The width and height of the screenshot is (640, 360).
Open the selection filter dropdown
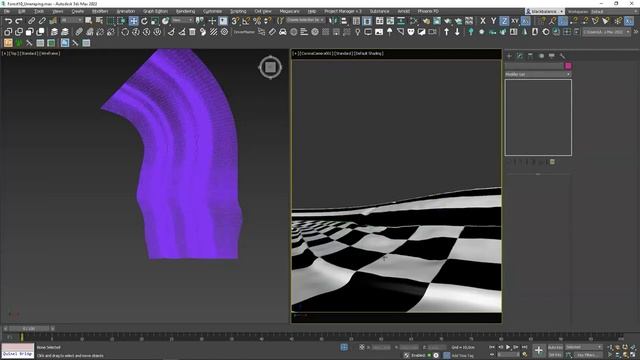pos(71,20)
